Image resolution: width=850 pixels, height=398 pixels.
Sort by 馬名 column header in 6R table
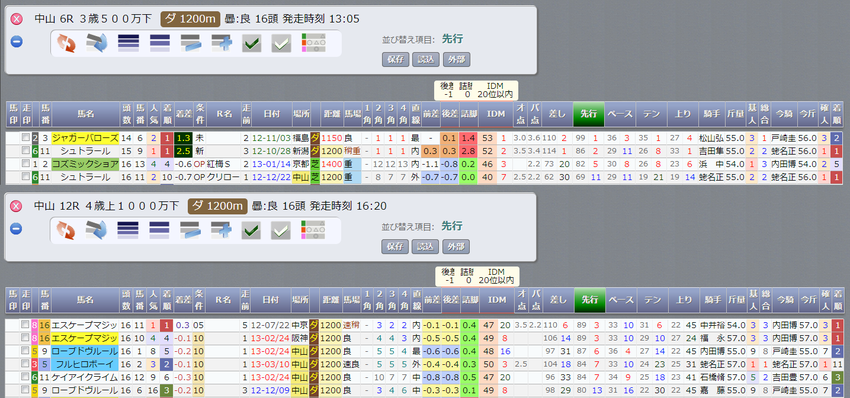tap(86, 114)
